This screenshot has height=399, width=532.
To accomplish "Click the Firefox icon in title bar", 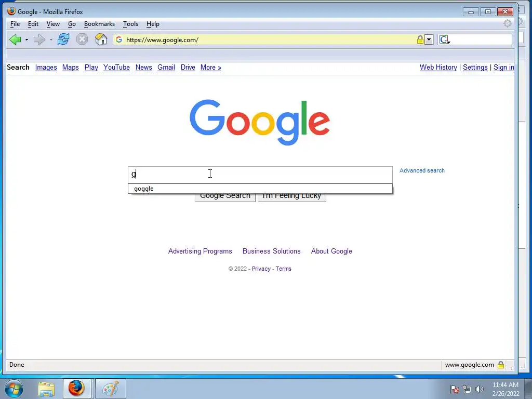I will (x=11, y=11).
